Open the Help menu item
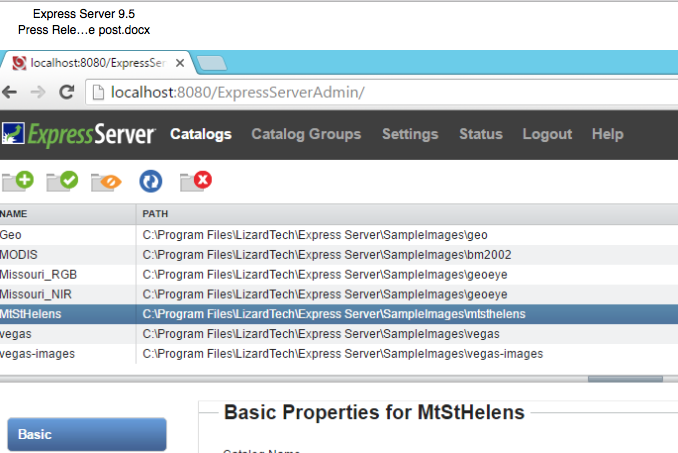This screenshot has width=678, height=453. (608, 134)
